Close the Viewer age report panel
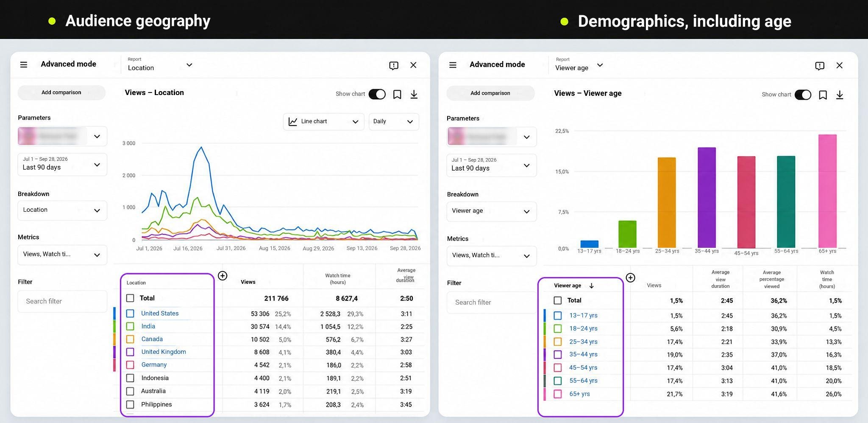This screenshot has width=868, height=423. [x=839, y=66]
